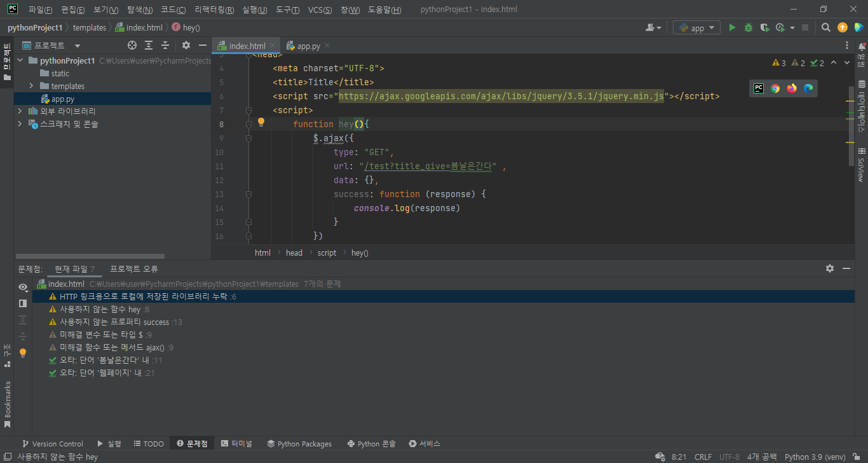The width and height of the screenshot is (868, 463).
Task: Toggle the Bookmarks tool window stripe
Action: [7, 404]
